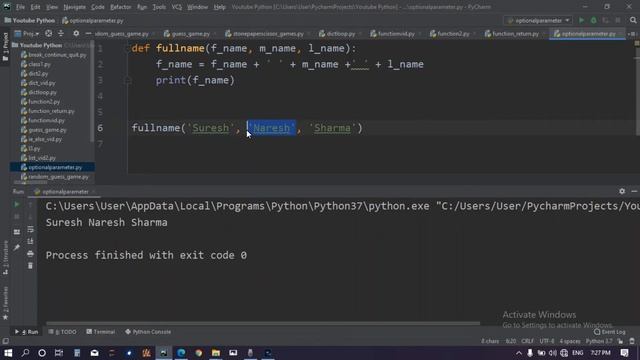Toggle the Project side tool window
Viewport: 640px width, 360px height.
click(5, 47)
